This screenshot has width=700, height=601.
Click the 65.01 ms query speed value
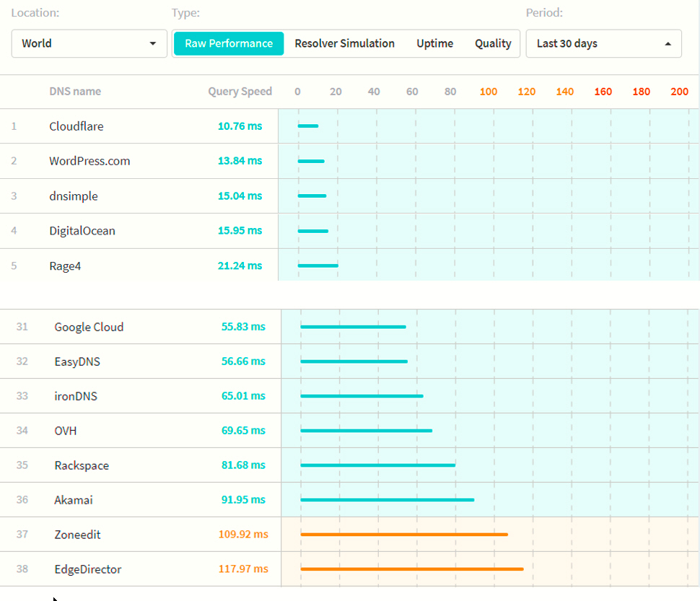pos(243,396)
